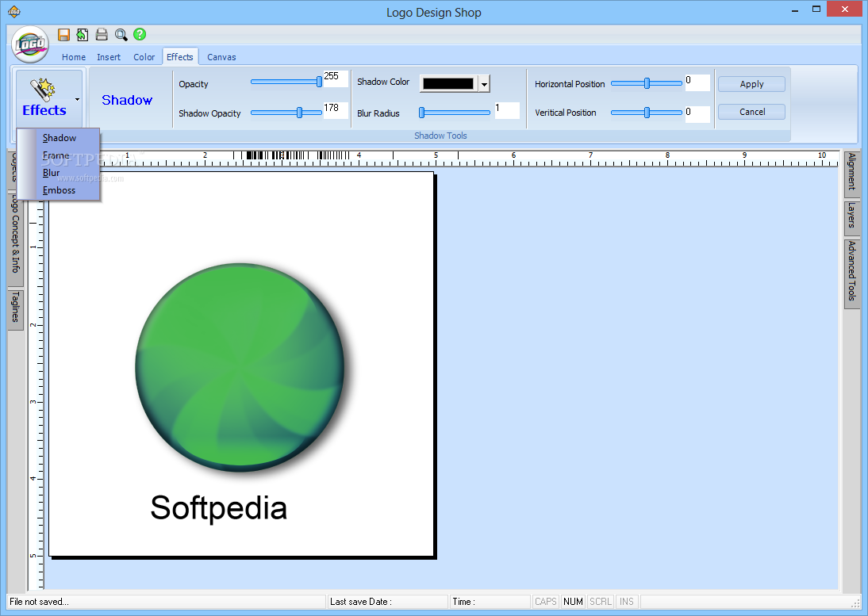The image size is (868, 616).
Task: Select the green sphere on canvas
Action: 240,368
